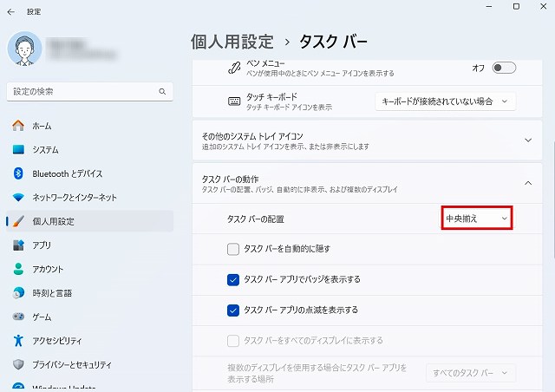This screenshot has width=555, height=392.
Task: Select 時刻と言語 clock icon
Action: click(18, 292)
